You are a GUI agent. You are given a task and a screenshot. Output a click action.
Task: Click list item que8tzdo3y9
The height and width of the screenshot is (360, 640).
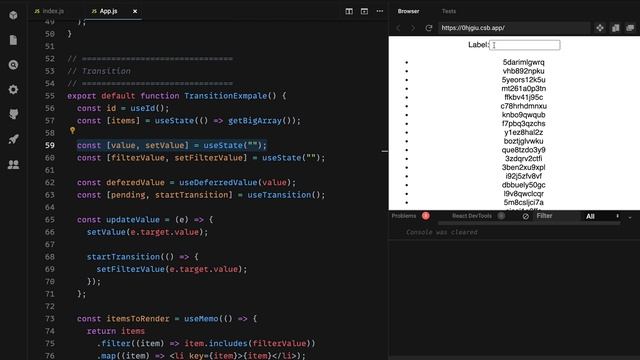click(523, 150)
